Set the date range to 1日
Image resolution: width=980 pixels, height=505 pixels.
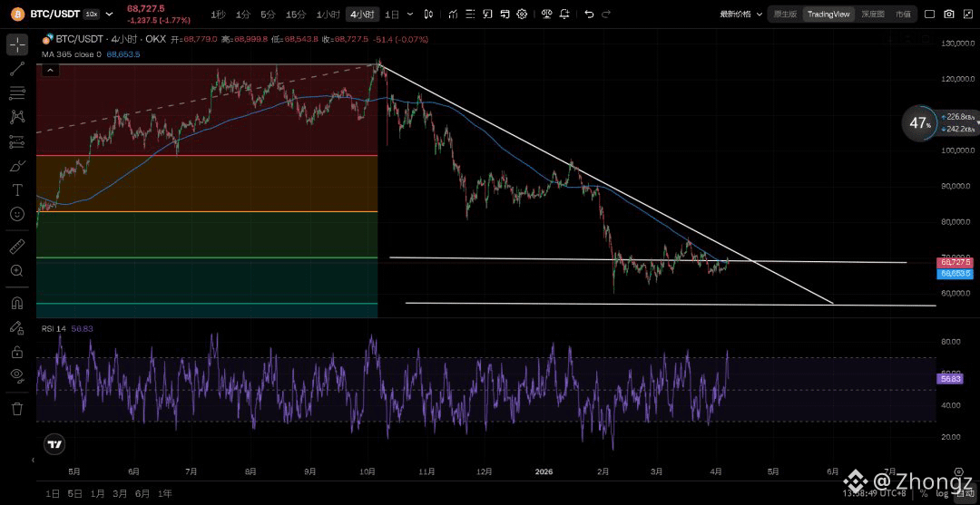point(54,493)
